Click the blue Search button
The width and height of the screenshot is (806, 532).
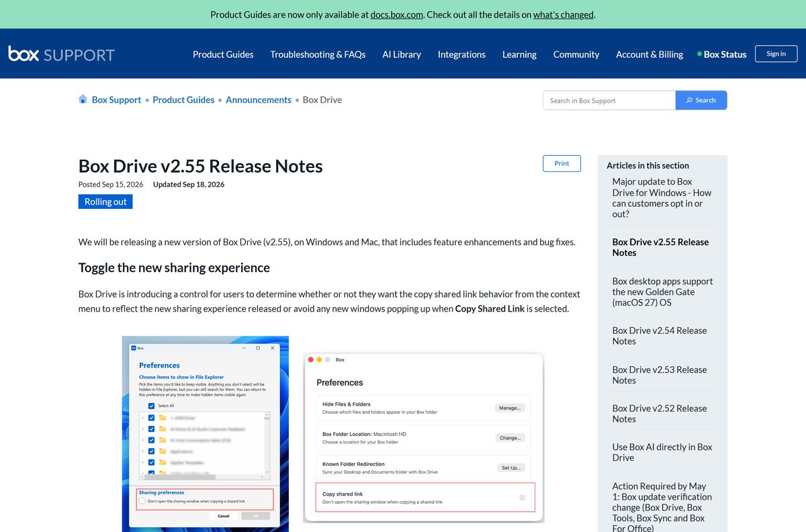click(701, 100)
